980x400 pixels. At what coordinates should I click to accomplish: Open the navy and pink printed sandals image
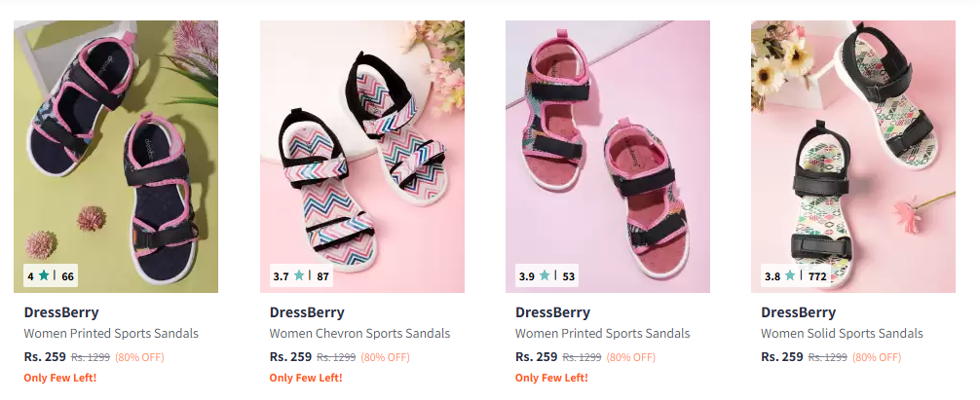point(116,157)
